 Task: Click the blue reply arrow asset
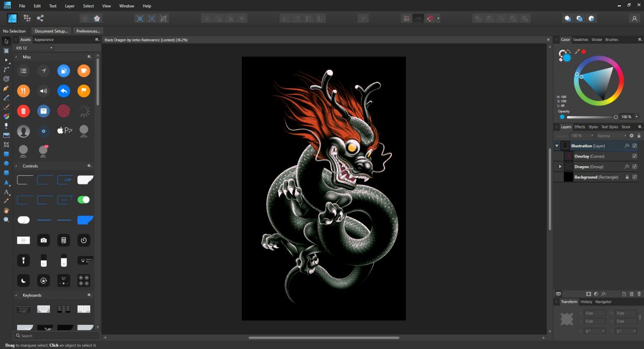click(x=63, y=91)
